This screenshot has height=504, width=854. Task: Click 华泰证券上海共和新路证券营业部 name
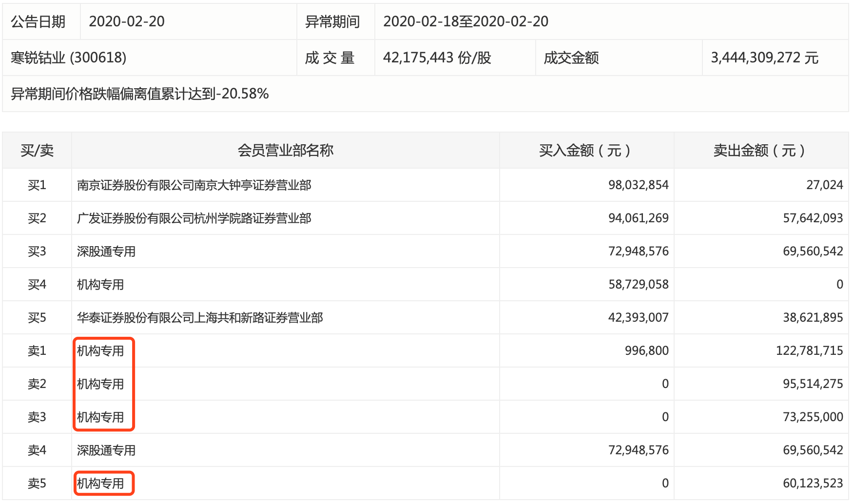(200, 317)
